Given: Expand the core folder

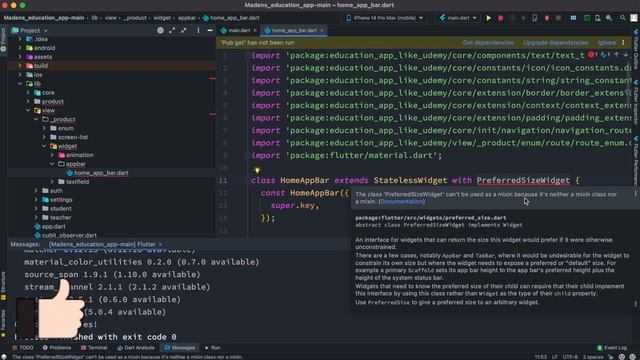Looking at the screenshot, I should [28, 93].
